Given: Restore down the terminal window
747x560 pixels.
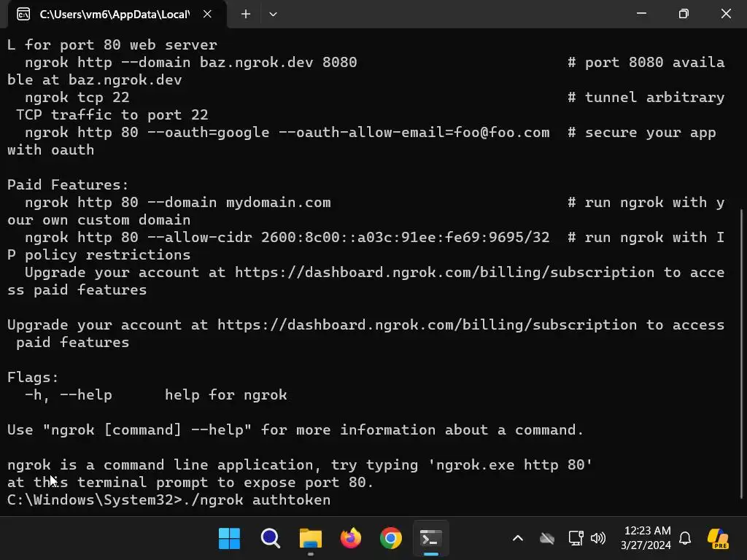Looking at the screenshot, I should click(x=684, y=14).
